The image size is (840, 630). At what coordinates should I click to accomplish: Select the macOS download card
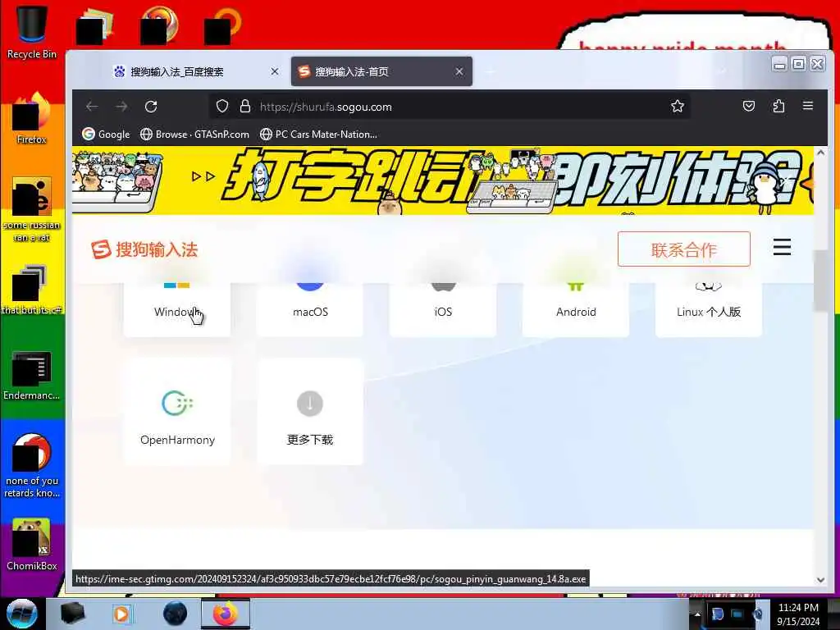[x=310, y=309]
